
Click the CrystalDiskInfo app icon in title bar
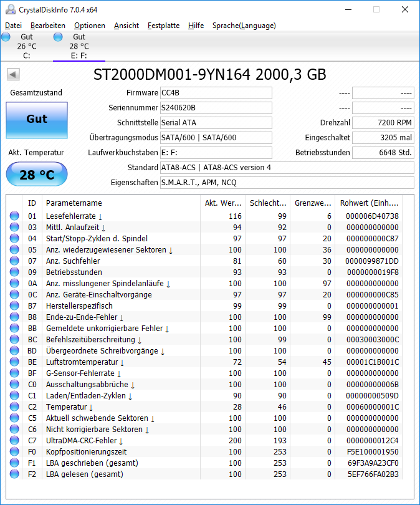pyautogui.click(x=11, y=9)
